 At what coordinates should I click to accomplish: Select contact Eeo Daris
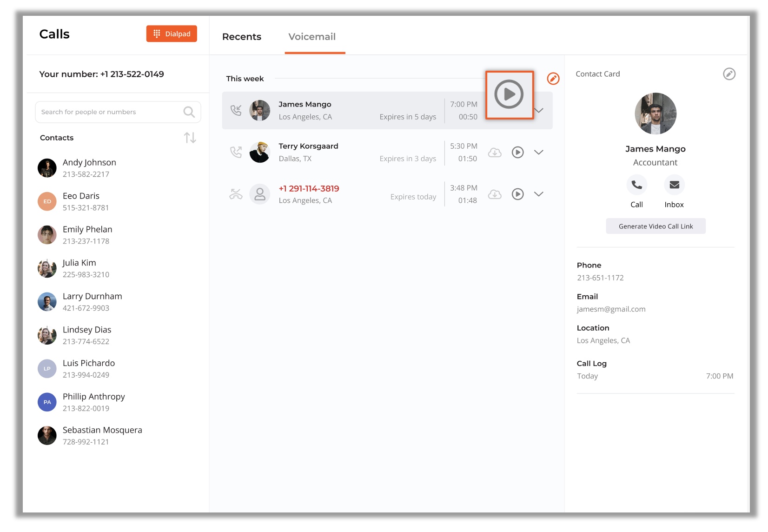118,202
